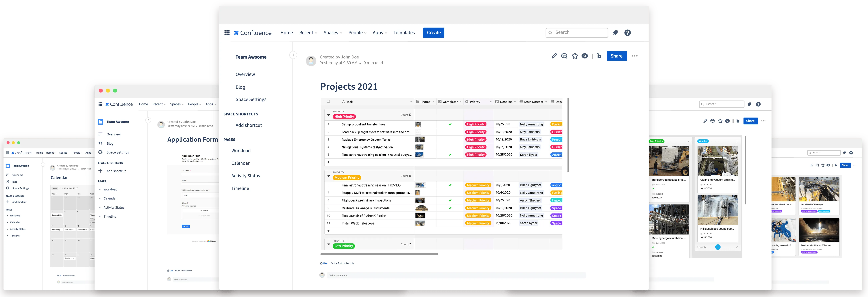Click the edit pencil icon
This screenshot has height=297, width=868.
tap(554, 56)
